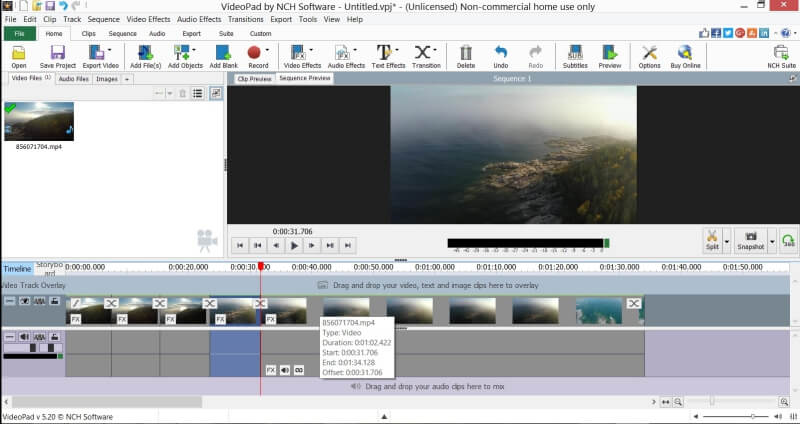Click the Export Video icon
This screenshot has width=800, height=424.
pyautogui.click(x=97, y=56)
